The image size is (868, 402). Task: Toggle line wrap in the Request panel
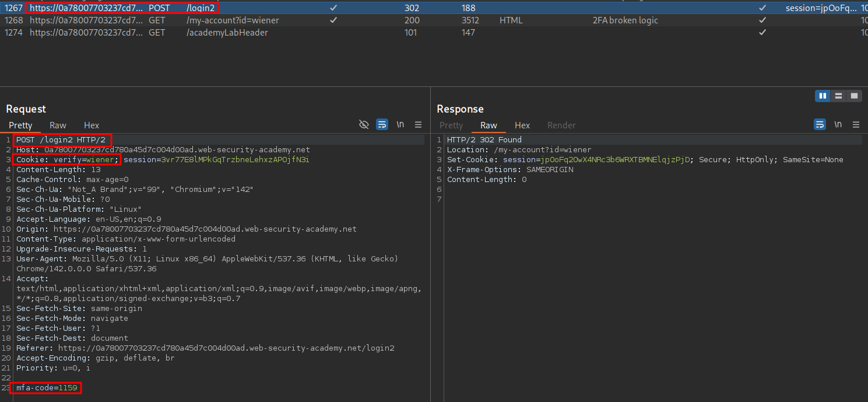[382, 124]
